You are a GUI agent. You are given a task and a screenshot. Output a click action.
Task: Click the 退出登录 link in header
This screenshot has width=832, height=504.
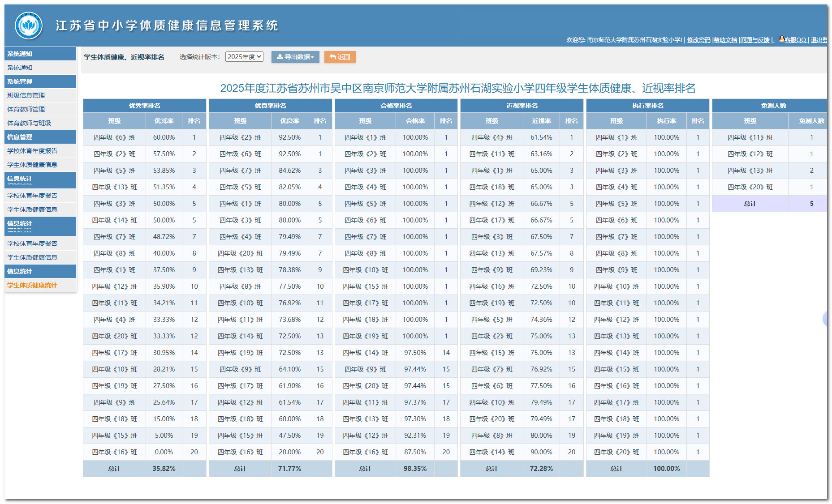tap(819, 40)
